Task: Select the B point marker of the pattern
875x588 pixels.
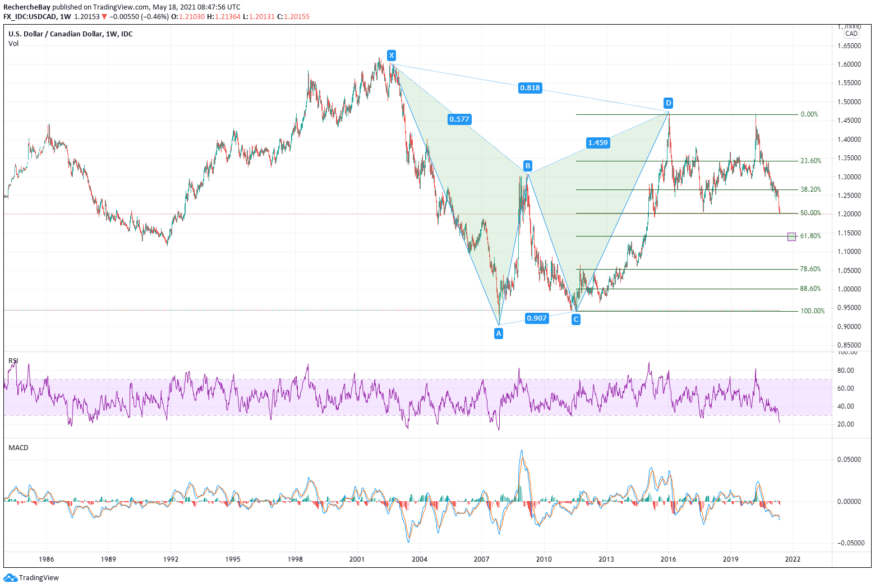Action: [528, 165]
